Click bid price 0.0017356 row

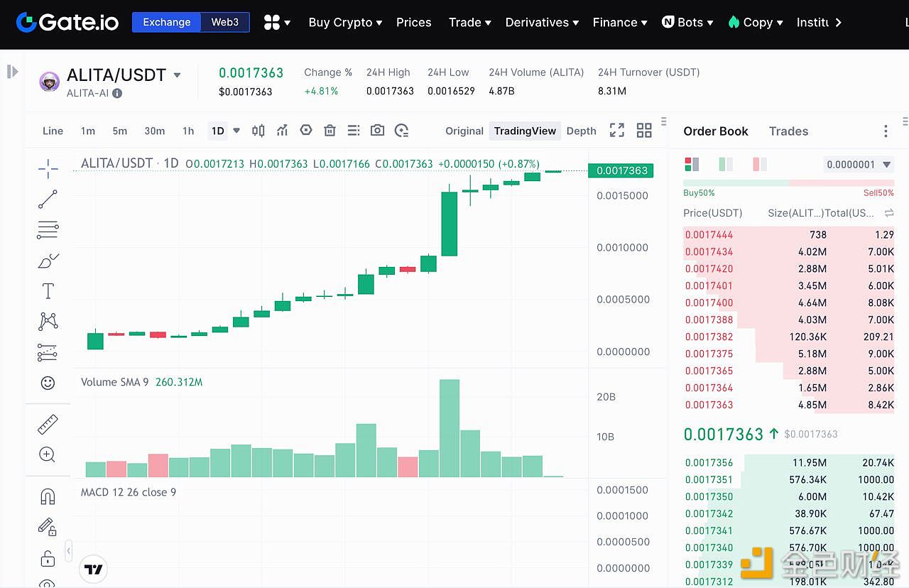pyautogui.click(x=788, y=462)
